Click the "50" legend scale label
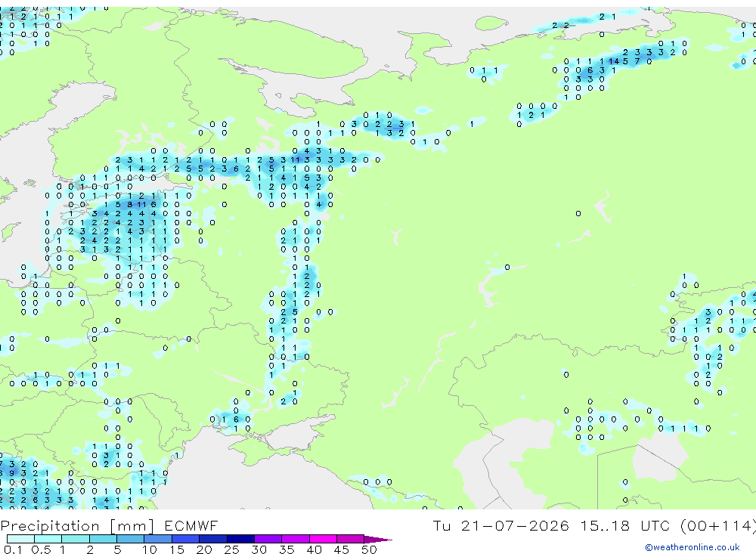 pyautogui.click(x=370, y=549)
